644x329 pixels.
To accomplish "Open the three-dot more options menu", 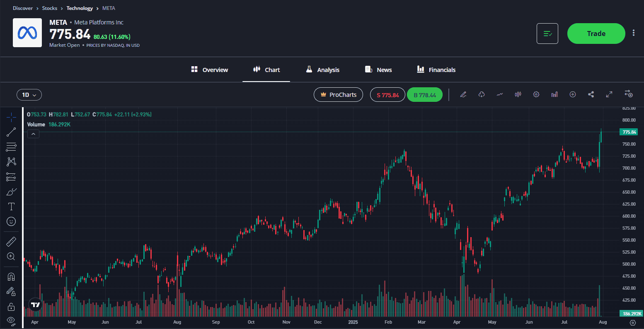I will point(634,33).
